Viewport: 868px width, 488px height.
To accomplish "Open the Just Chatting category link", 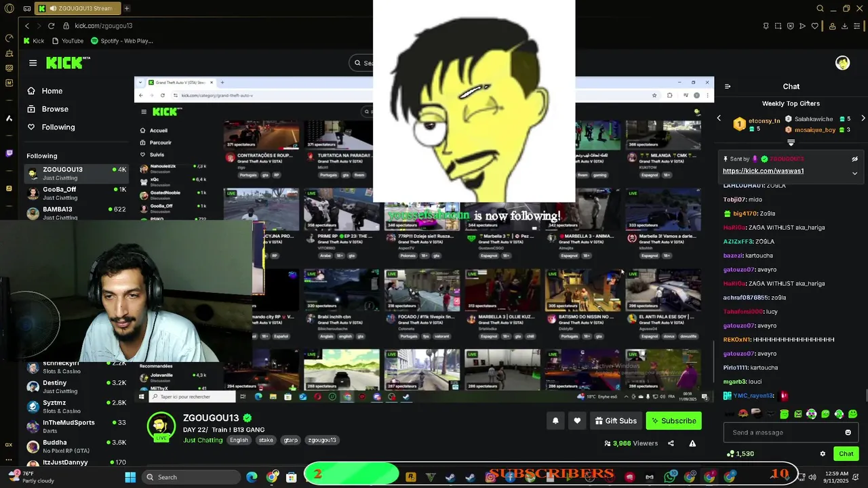I will pos(203,440).
